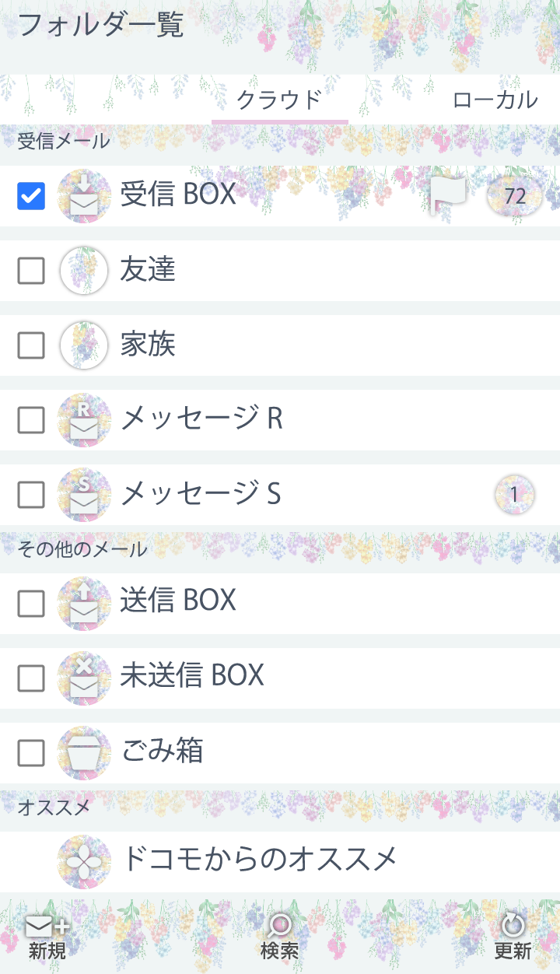Tick the 家族 folder checkbox
This screenshot has height=974, width=560.
pos(31,345)
